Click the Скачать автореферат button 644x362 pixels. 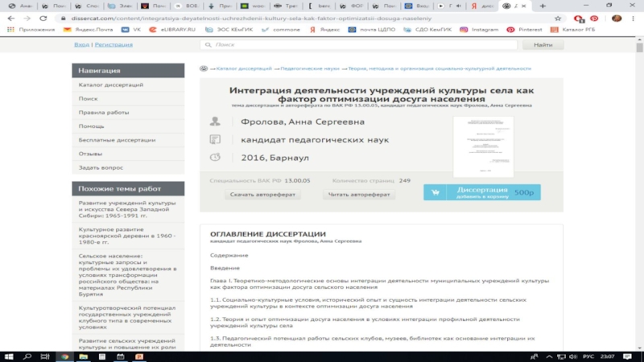pos(263,195)
